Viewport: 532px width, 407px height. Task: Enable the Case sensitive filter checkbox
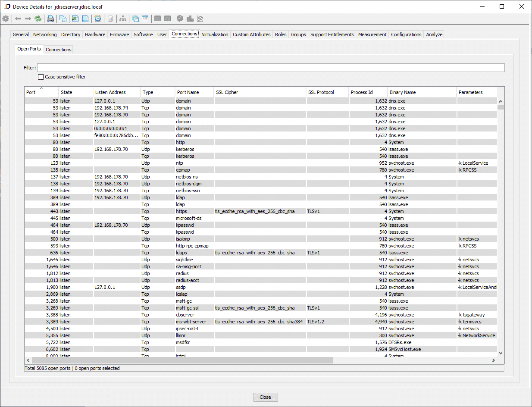[41, 77]
